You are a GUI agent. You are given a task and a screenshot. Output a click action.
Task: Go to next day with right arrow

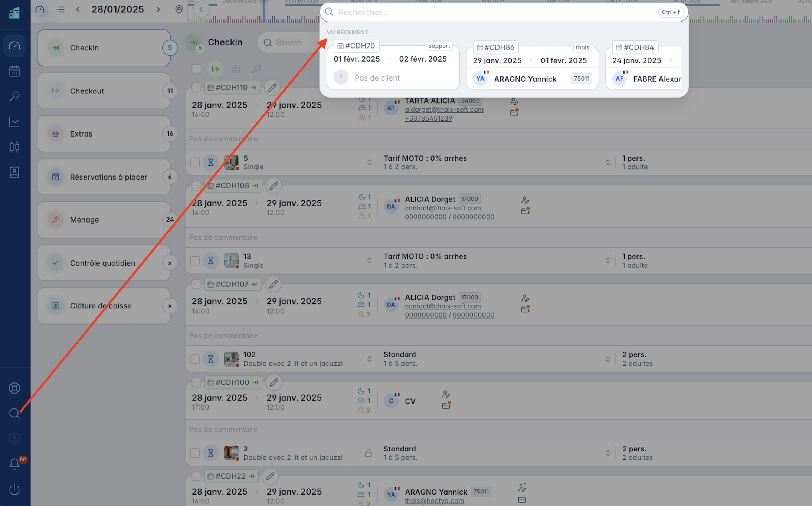pos(158,9)
